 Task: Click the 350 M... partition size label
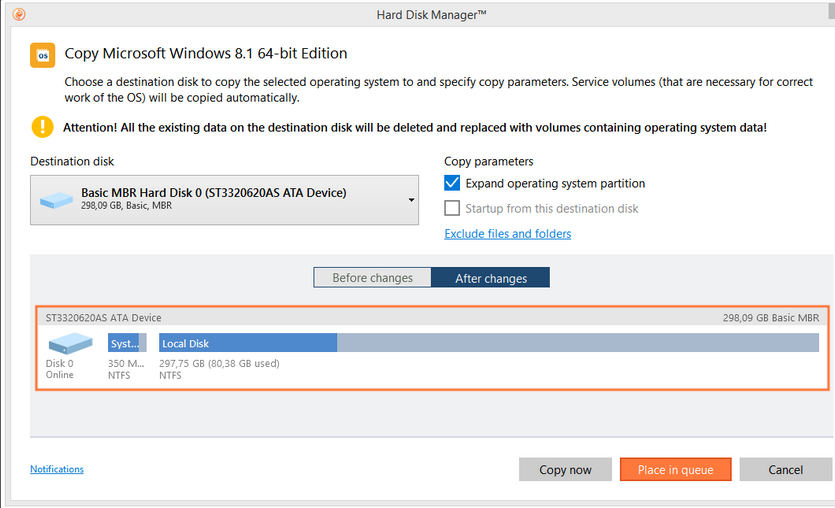[126, 363]
